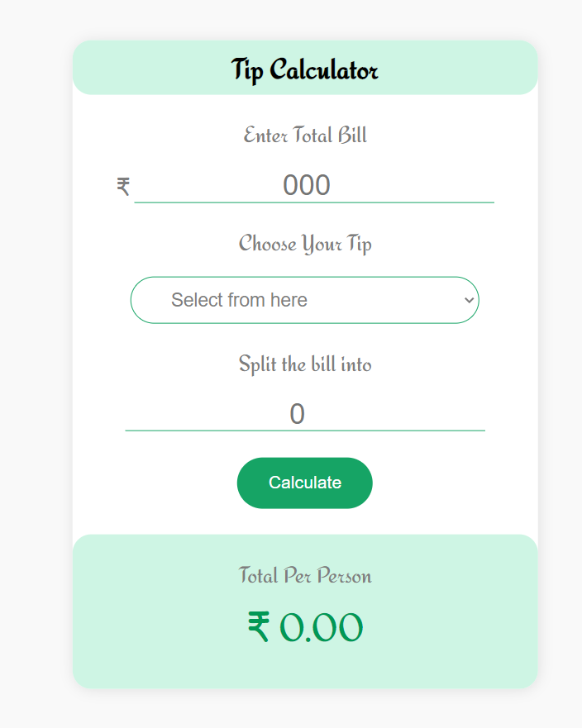Click the 'Split the bill into' label
The width and height of the screenshot is (582, 728).
tap(304, 364)
